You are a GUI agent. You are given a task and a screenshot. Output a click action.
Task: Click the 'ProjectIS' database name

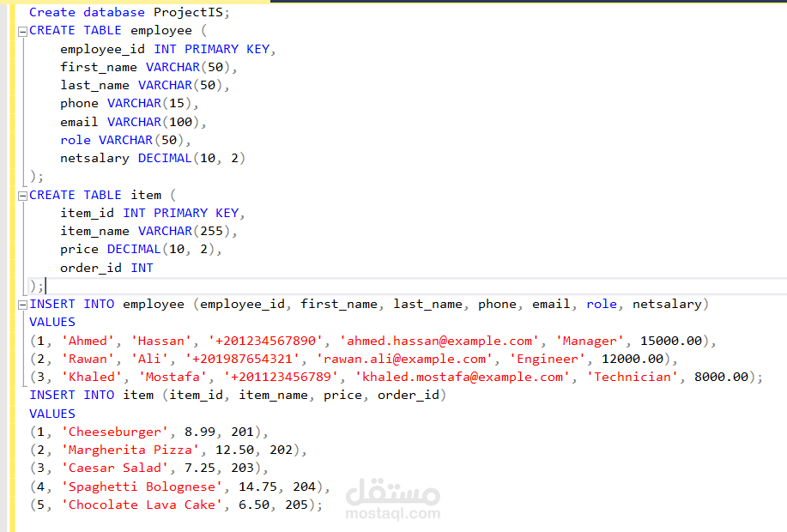(x=188, y=12)
